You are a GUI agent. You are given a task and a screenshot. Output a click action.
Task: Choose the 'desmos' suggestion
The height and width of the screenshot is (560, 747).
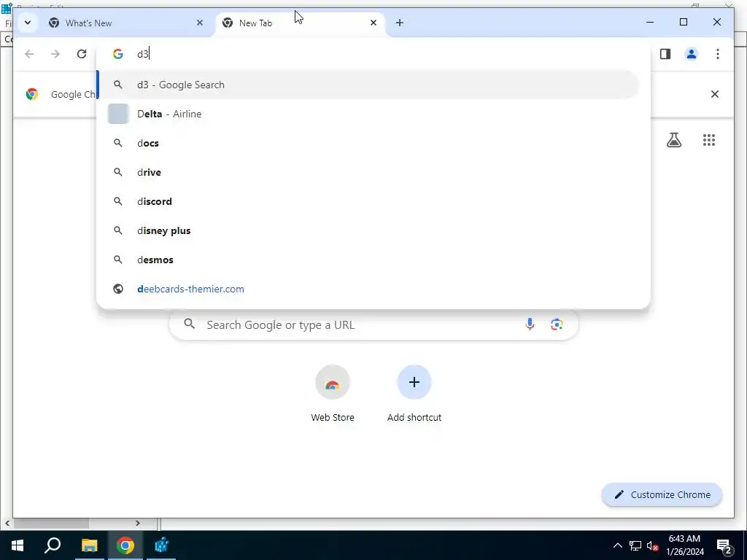click(368, 260)
